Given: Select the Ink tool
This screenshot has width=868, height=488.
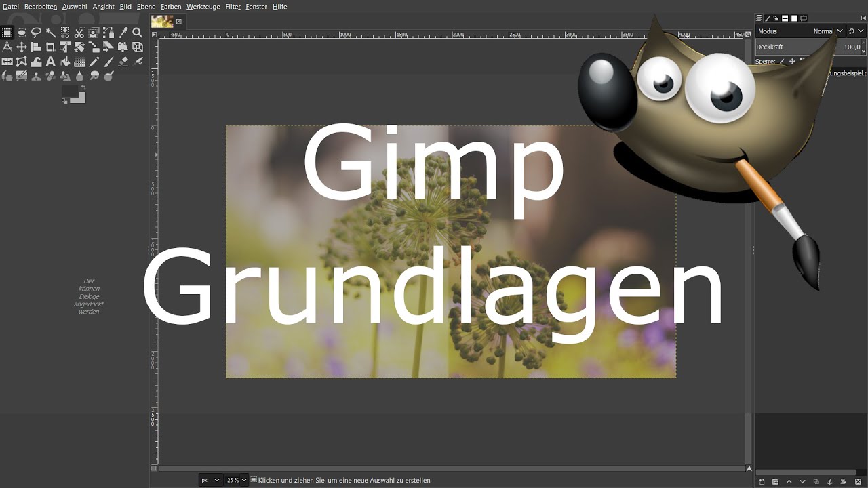Looking at the screenshot, I should tap(7, 77).
